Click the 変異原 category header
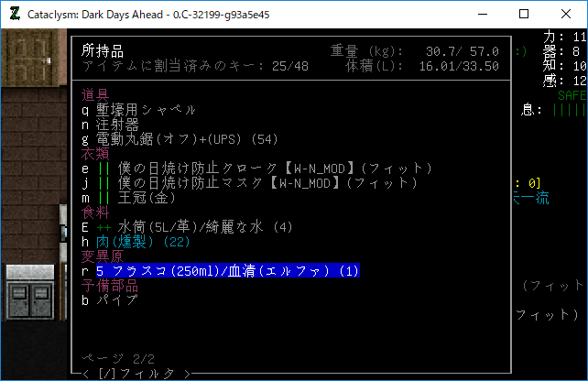 (103, 256)
